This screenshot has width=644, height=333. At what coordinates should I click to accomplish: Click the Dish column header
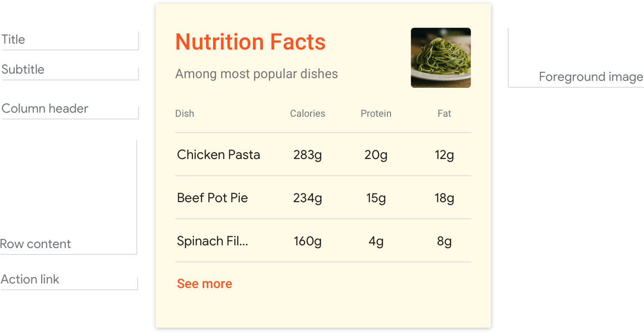point(184,114)
